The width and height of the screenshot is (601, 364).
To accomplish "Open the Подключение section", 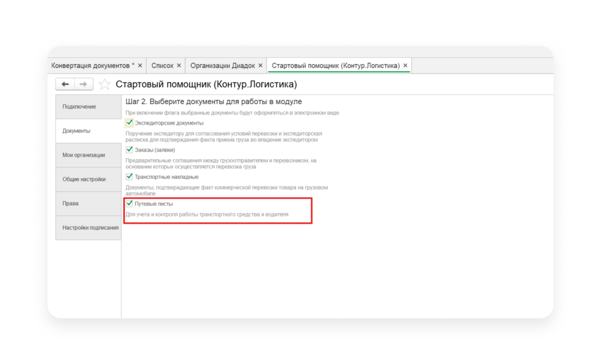I will point(88,107).
